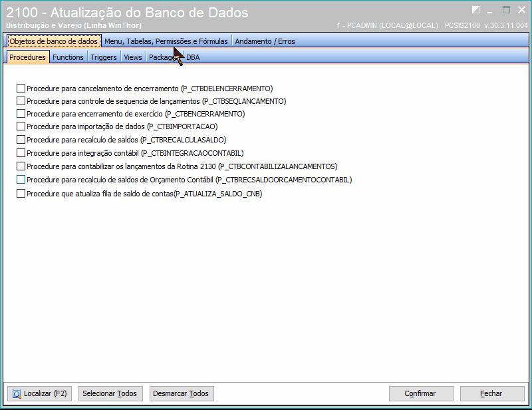Image resolution: width=532 pixels, height=410 pixels.
Task: Enable P_CTBRECSALDOORCAMENTOCONTABIL checkbox
Action: coord(21,179)
